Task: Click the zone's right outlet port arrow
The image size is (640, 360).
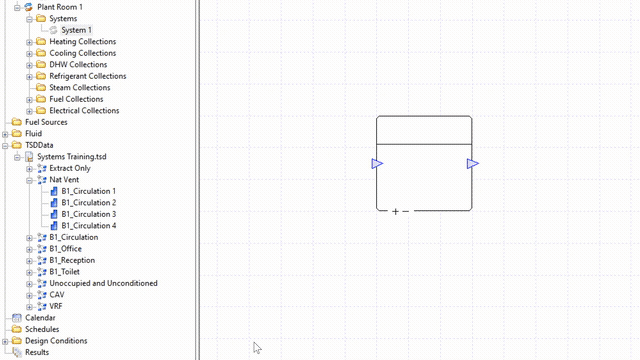Action: [x=473, y=164]
